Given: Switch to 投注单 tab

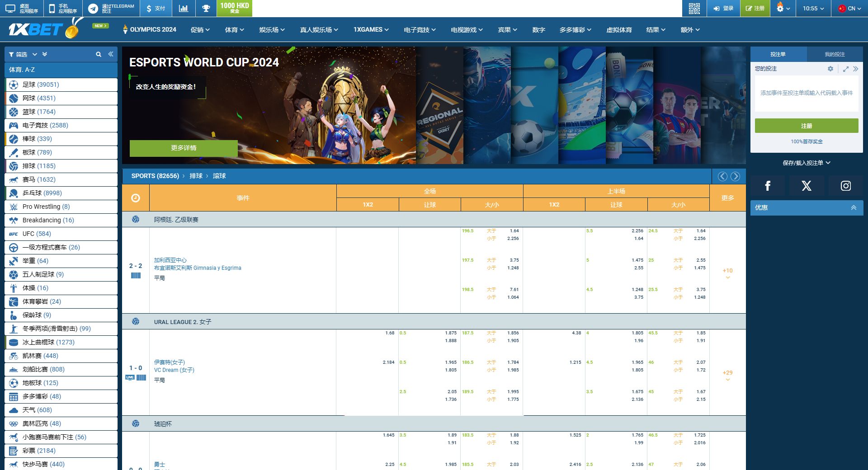Looking at the screenshot, I should tap(778, 54).
